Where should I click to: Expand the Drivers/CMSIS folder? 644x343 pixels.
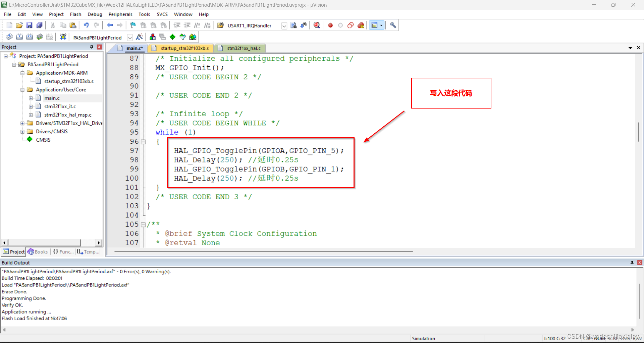click(22, 132)
